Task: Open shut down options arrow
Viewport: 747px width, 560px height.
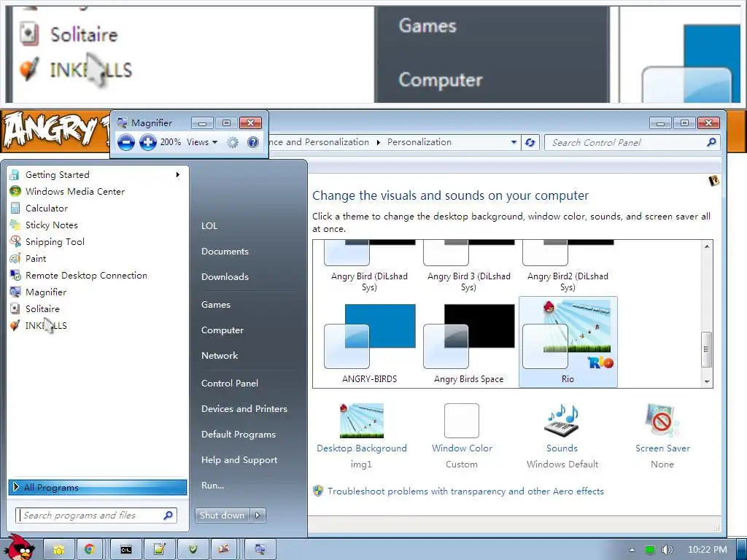Action: point(258,516)
